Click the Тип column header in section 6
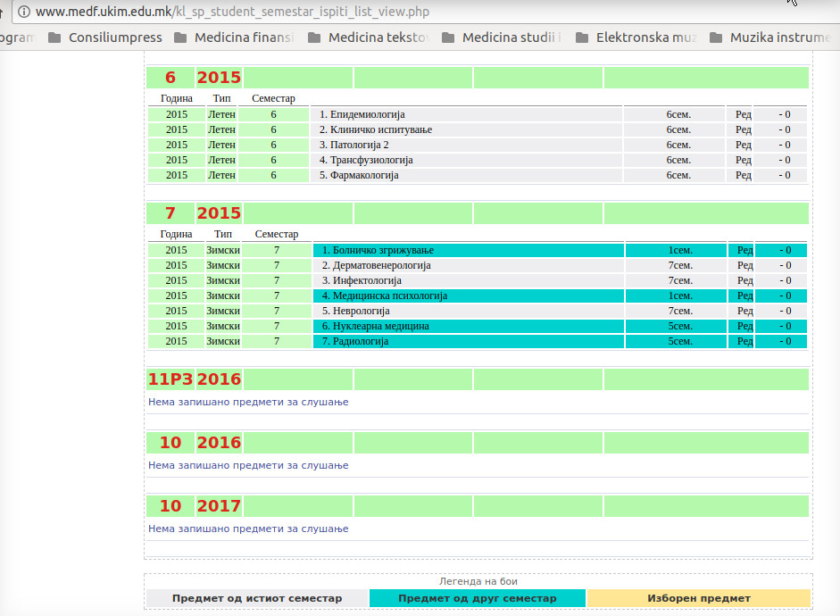The image size is (840, 616). click(x=221, y=98)
